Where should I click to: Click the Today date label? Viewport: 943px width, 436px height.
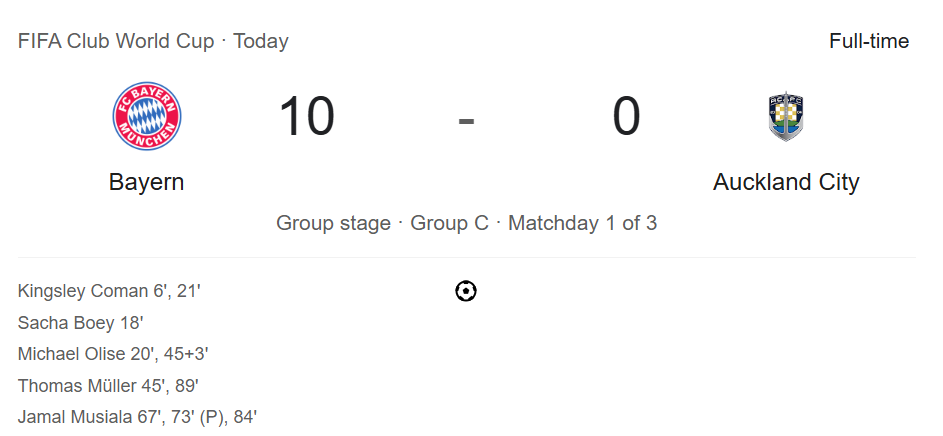(x=261, y=41)
